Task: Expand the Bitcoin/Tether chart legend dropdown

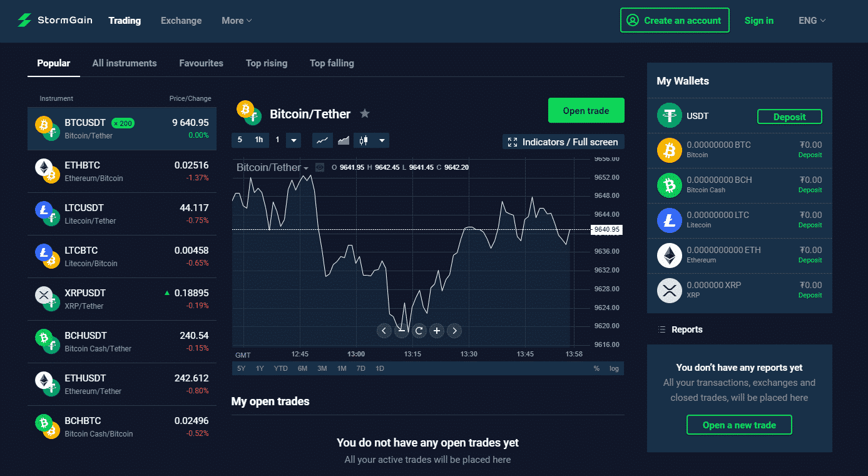Action: click(306, 168)
